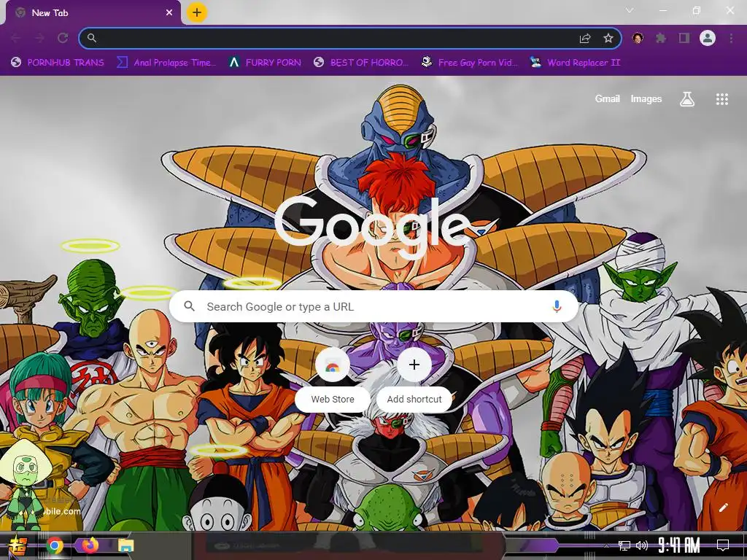Open the Chrome profile avatar
This screenshot has height=560, width=747.
point(708,38)
